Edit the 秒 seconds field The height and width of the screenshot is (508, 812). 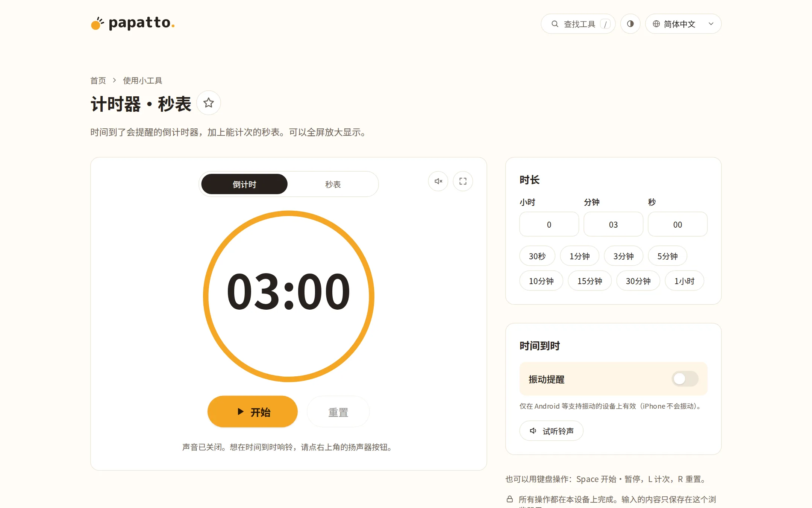(677, 224)
